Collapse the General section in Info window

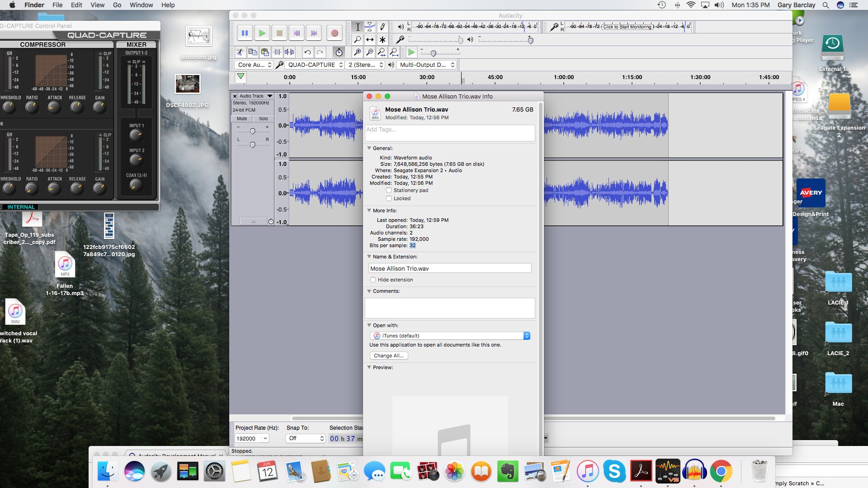pos(369,148)
